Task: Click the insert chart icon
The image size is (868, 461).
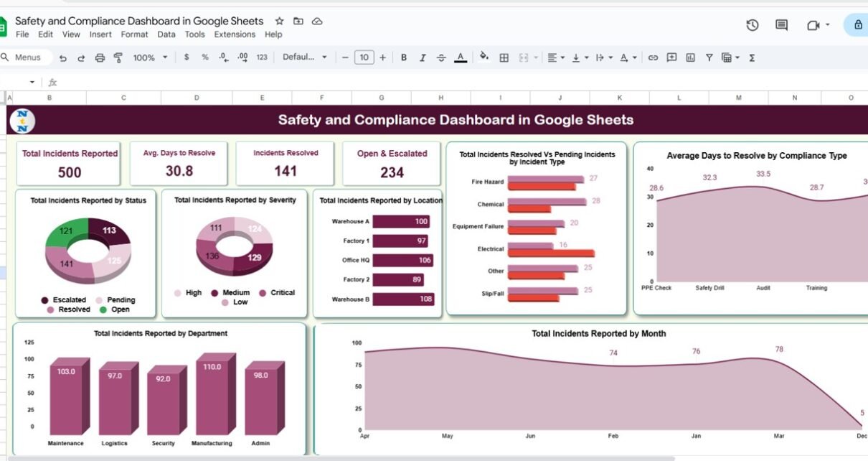Action: pos(690,57)
